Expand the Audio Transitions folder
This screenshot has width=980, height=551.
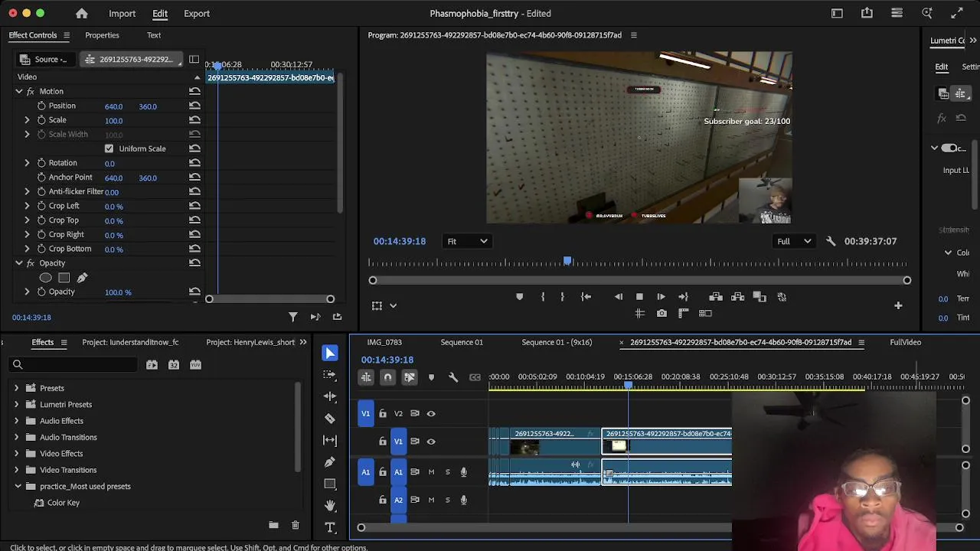[x=17, y=437]
